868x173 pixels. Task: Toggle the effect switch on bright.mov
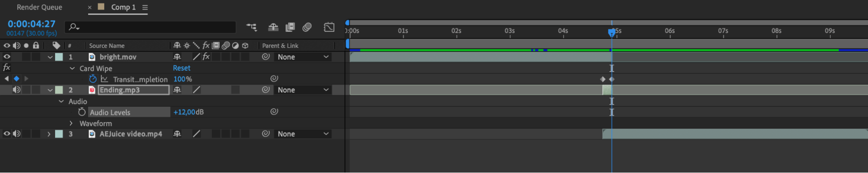coord(206,57)
